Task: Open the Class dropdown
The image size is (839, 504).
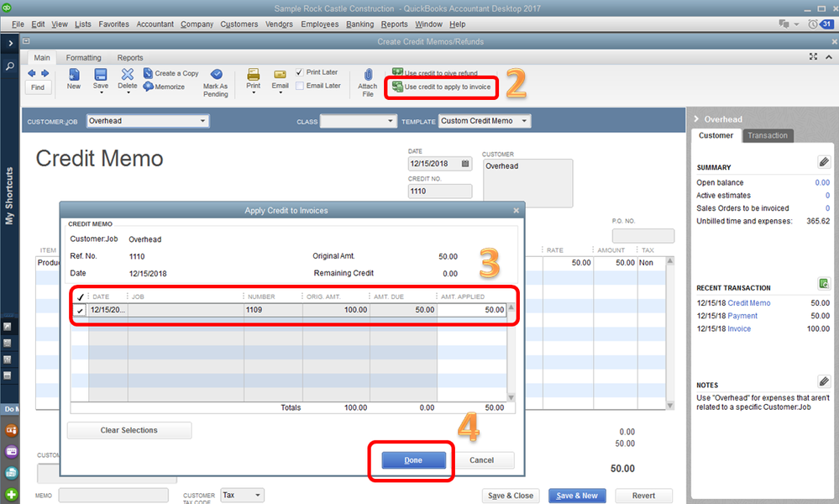Action: pos(390,121)
